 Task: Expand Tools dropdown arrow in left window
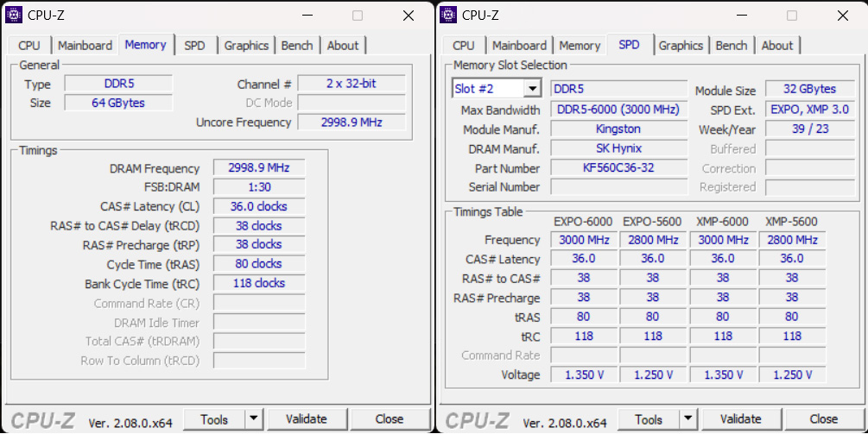[x=254, y=419]
